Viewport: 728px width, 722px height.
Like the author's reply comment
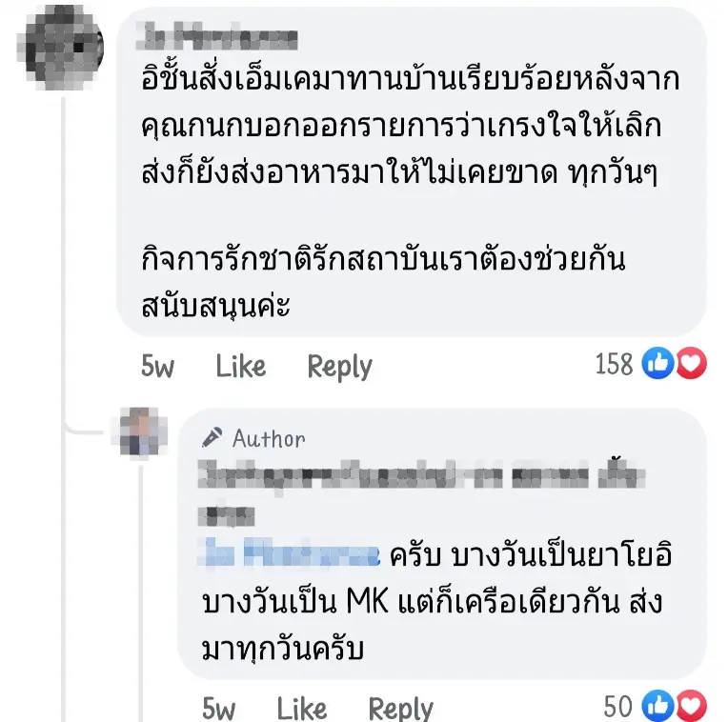point(301,708)
